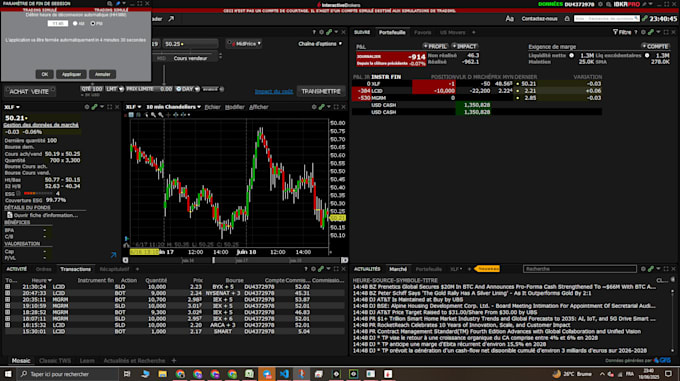Screen dimensions: 680x381
Task: Select the pointer tool in chart toolbar
Action: 146,115
